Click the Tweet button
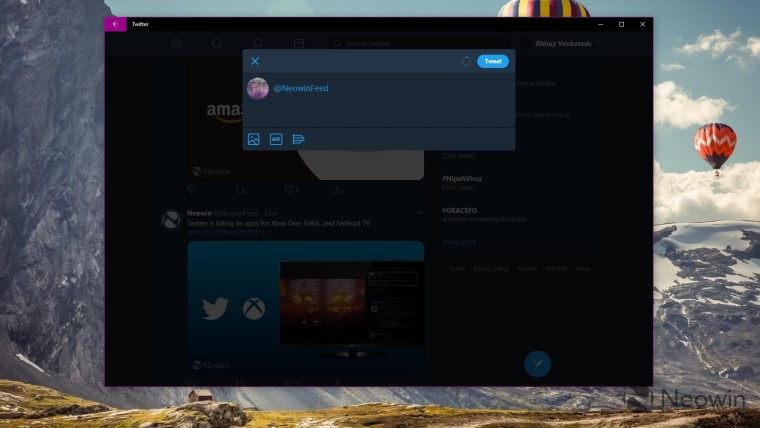 pyautogui.click(x=492, y=61)
